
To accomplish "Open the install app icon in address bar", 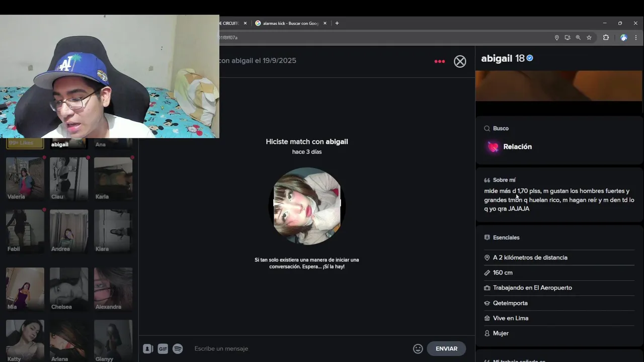I will point(568,38).
